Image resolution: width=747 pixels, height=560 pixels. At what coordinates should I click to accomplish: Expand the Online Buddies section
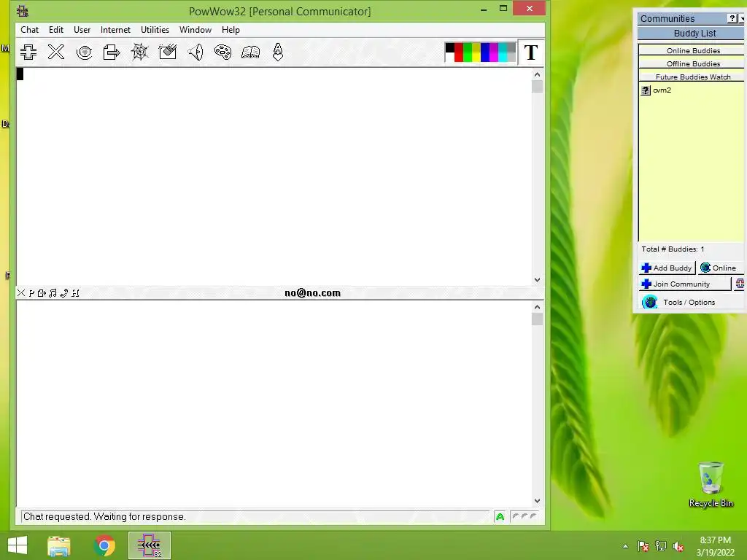693,50
